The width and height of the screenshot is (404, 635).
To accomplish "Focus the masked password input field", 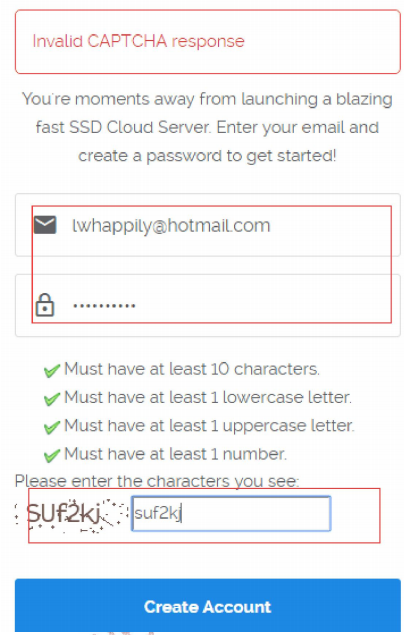I will [x=208, y=305].
